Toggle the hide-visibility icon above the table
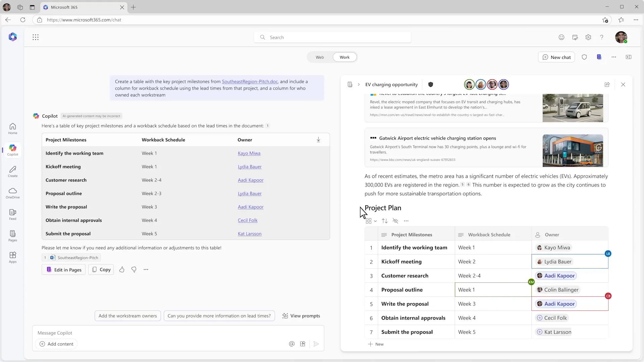Image resolution: width=644 pixels, height=362 pixels. [x=395, y=221]
